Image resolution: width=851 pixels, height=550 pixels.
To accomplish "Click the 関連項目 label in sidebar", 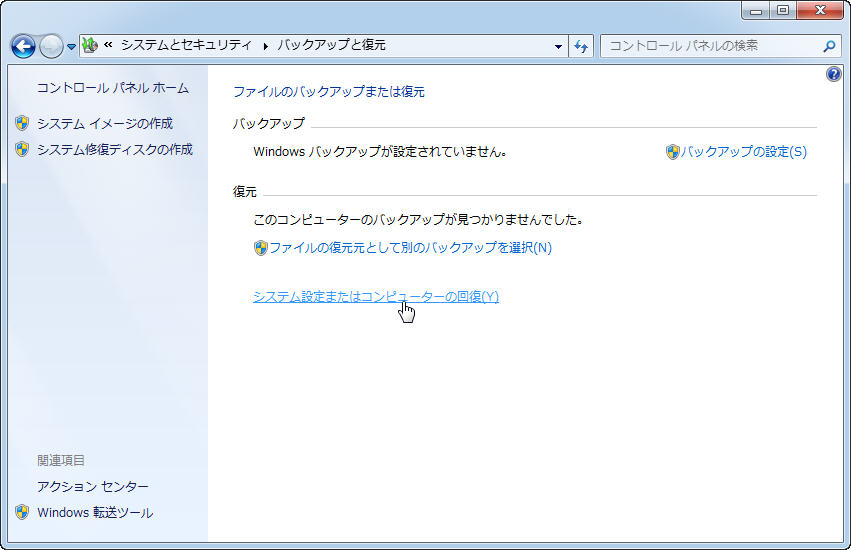I will (x=61, y=460).
